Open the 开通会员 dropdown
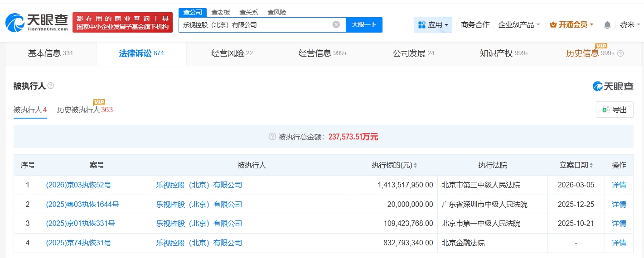This screenshot has height=258, width=644. pyautogui.click(x=571, y=25)
